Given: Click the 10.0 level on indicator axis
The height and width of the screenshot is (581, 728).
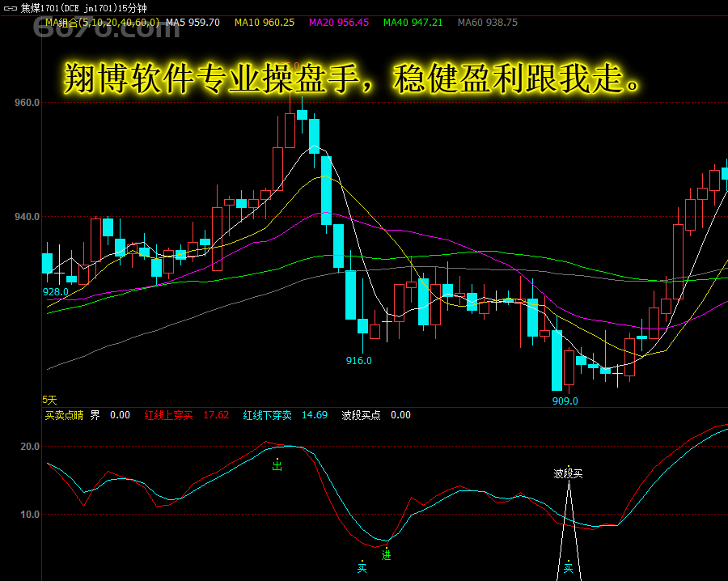Looking at the screenshot, I should pyautogui.click(x=30, y=515).
